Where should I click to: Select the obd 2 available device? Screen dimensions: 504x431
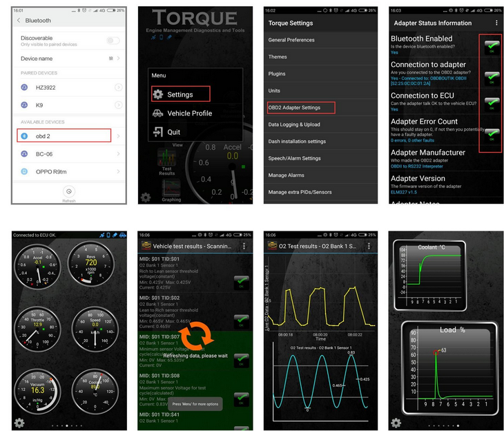click(64, 135)
